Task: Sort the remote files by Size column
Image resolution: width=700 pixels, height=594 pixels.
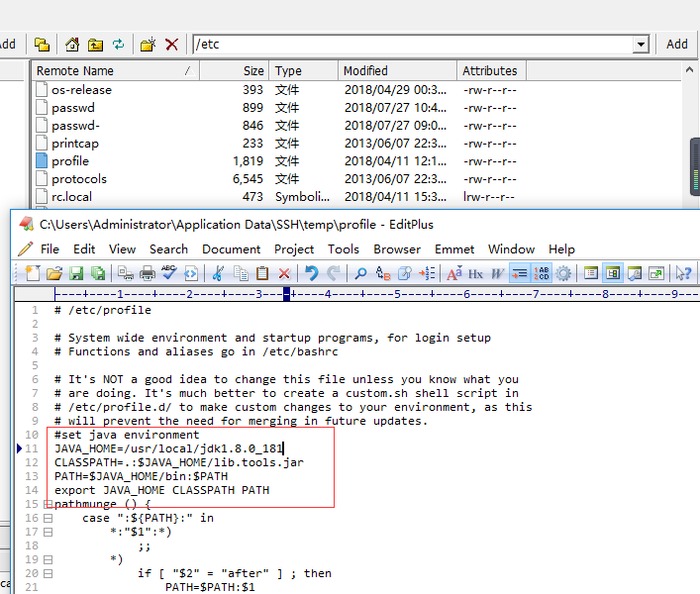Action: (x=234, y=71)
